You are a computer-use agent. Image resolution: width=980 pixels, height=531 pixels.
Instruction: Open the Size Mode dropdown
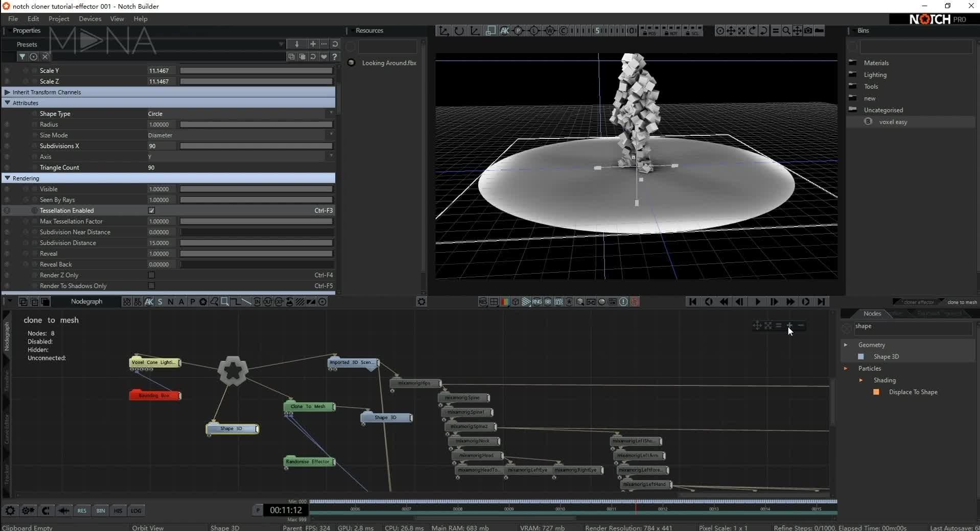[240, 135]
